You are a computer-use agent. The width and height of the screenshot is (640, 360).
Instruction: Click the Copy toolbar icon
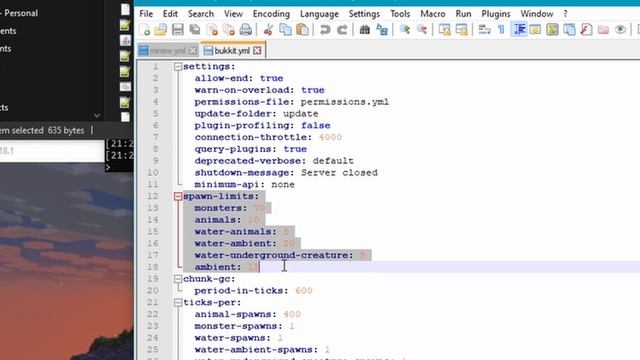coord(285,29)
